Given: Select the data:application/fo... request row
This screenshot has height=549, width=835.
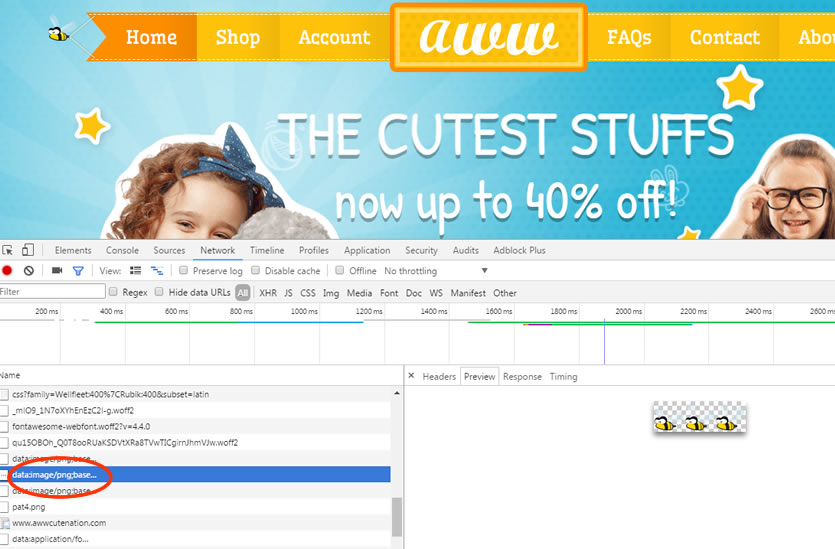Looking at the screenshot, I should 195,539.
